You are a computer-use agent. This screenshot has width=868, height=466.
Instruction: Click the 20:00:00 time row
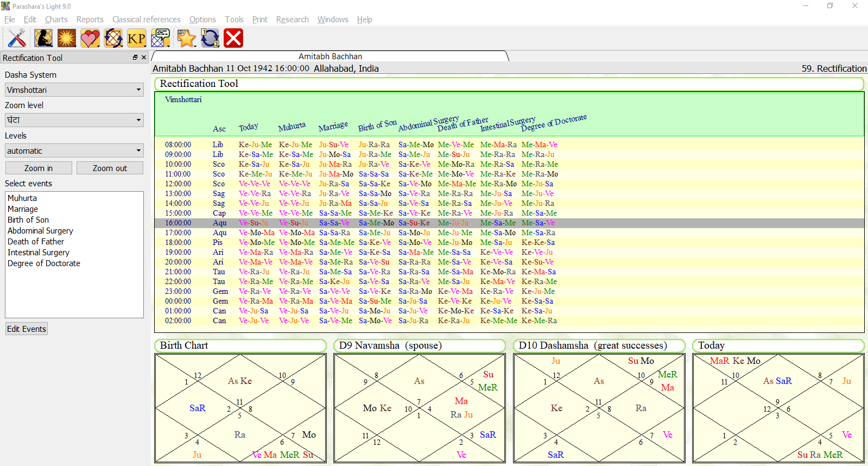coord(509,262)
